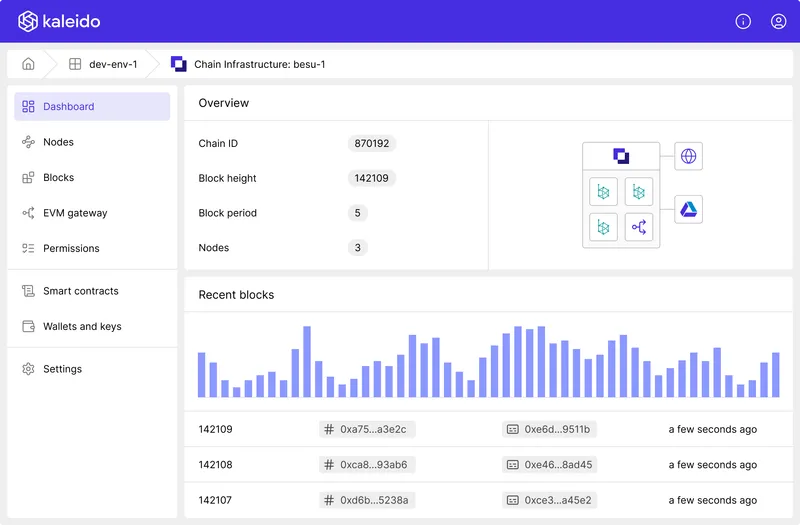Go to home via breadcrumb icon
The image size is (800, 525).
[x=28, y=64]
